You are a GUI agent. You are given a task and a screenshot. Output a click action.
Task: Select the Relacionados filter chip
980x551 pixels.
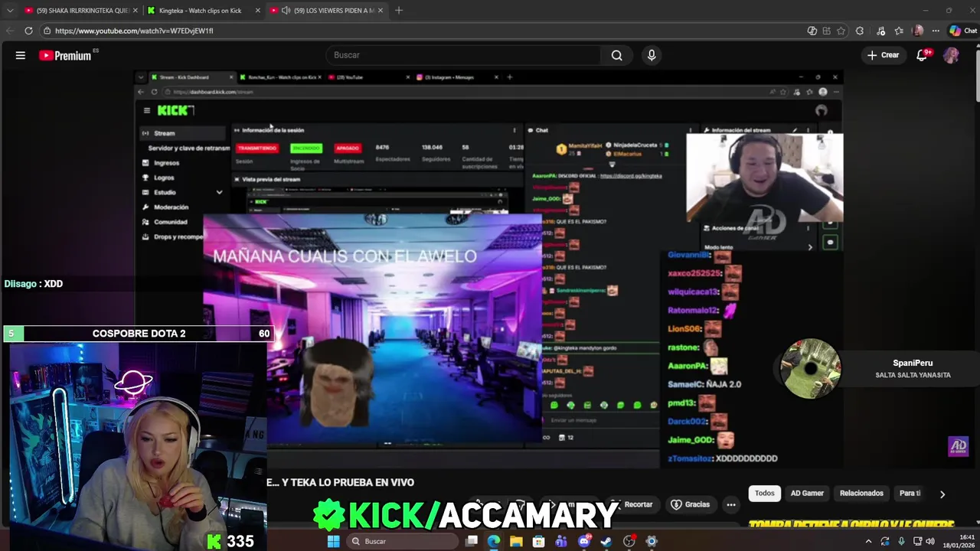point(861,494)
